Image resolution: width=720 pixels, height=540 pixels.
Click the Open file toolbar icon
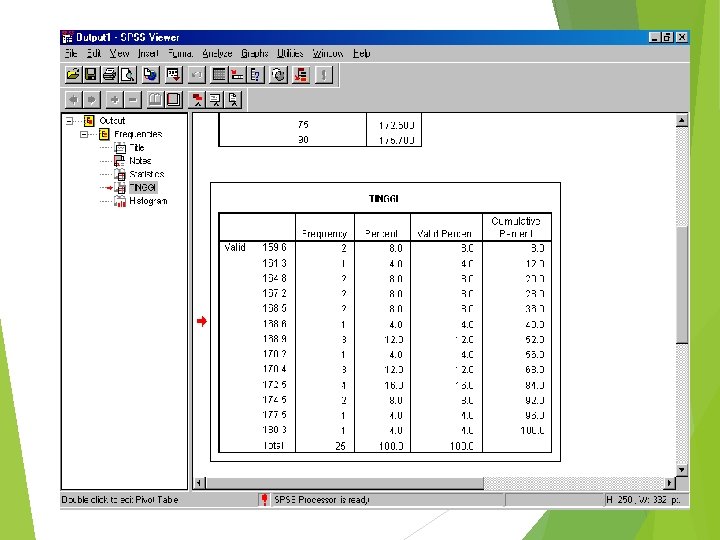(73, 74)
